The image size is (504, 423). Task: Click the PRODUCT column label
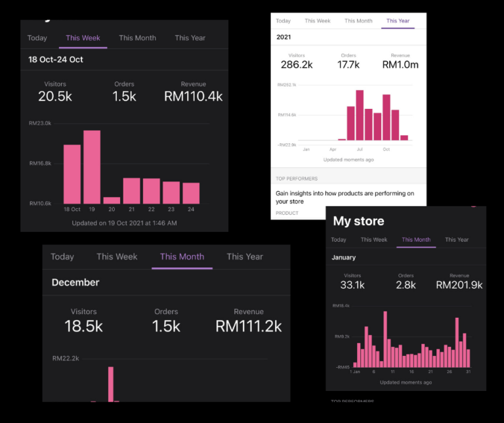[x=287, y=213]
